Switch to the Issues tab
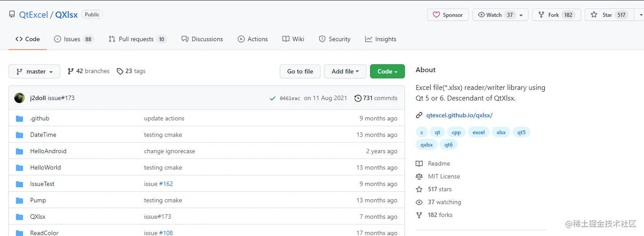Image resolution: width=644 pixels, height=236 pixels. pyautogui.click(x=73, y=39)
